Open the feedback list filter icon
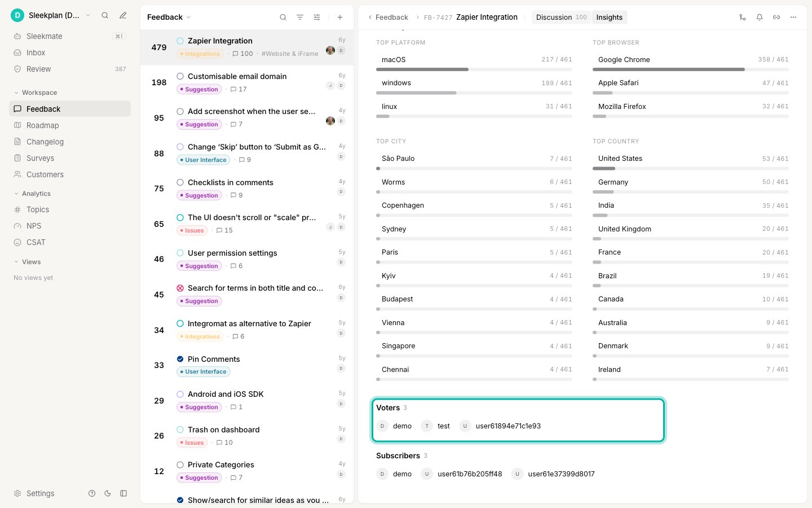This screenshot has width=812, height=508. point(300,17)
